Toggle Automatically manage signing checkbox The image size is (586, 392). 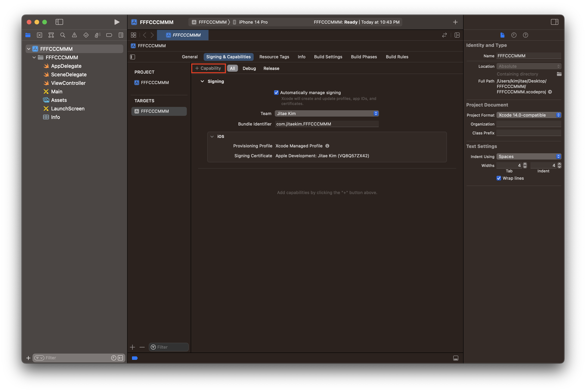tap(276, 93)
